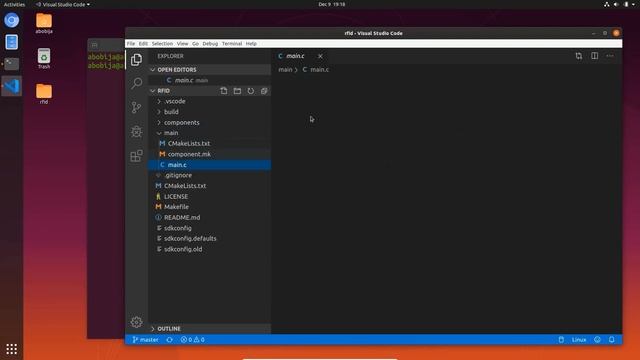This screenshot has height=360, width=640.
Task: Open the Explorer view in activity bar
Action: tap(136, 60)
